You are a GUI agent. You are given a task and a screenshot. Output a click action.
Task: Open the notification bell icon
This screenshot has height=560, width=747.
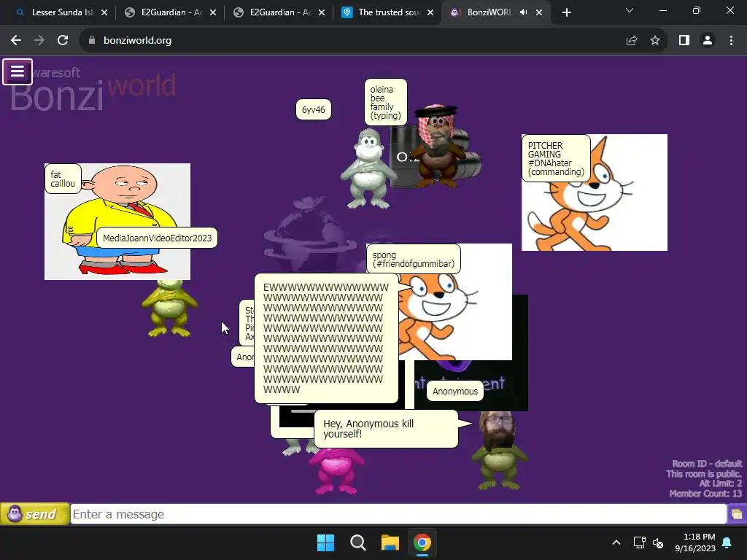coord(727,542)
